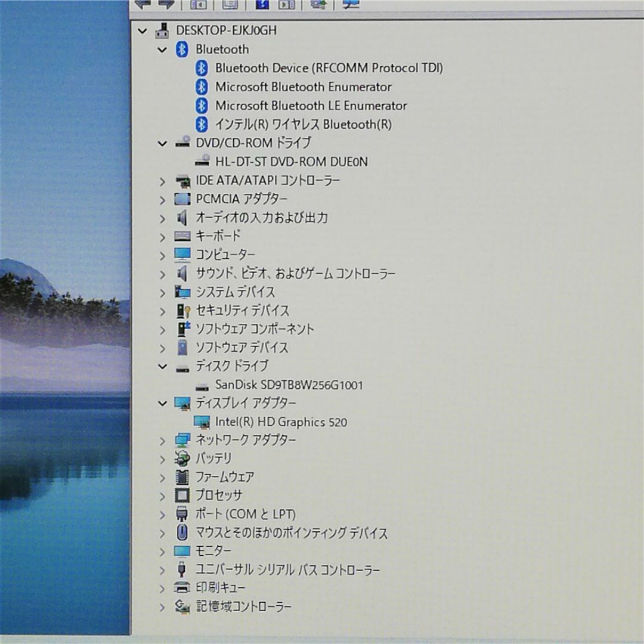Collapse the Bluetooth category
Screen dimensions: 644x644
pos(162,49)
